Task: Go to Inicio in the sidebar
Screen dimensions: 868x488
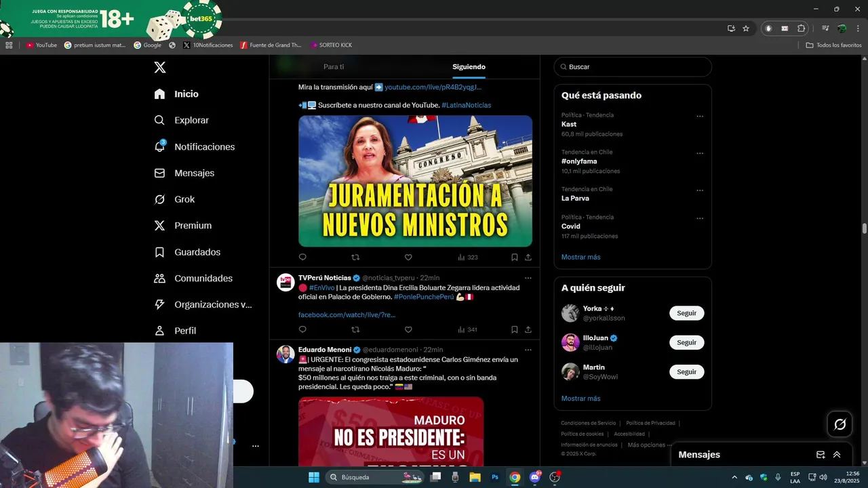Action: [x=176, y=94]
